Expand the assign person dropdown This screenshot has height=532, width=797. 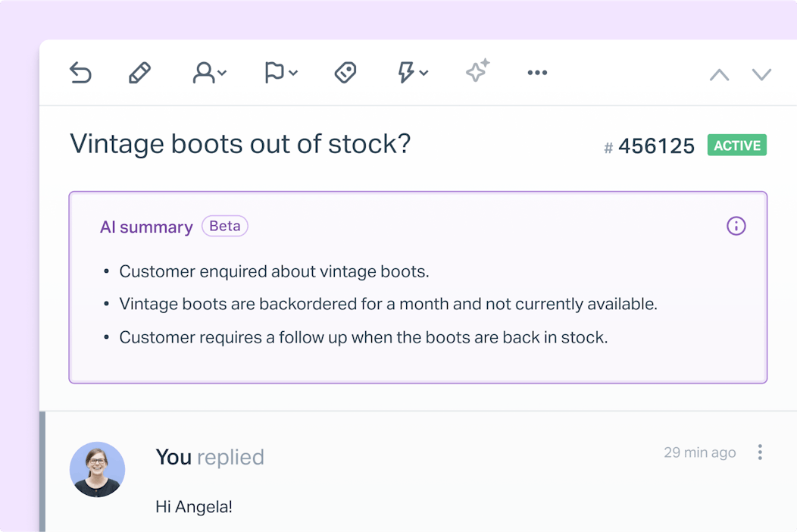[x=210, y=73]
